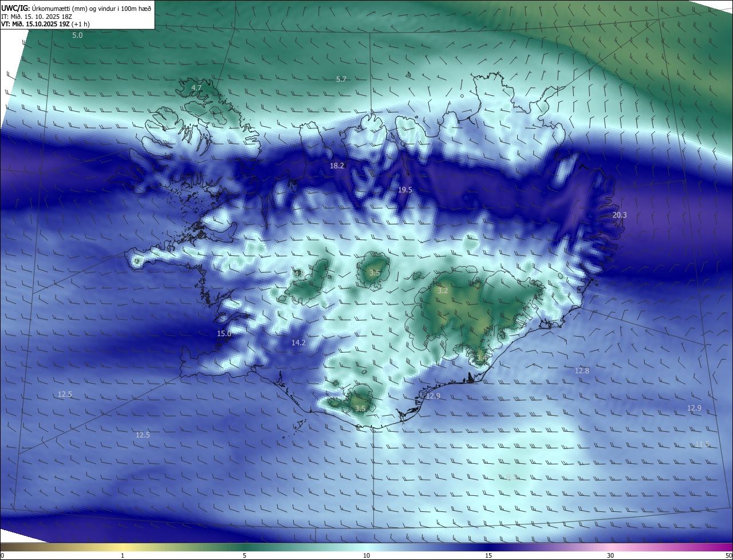The width and height of the screenshot is (733, 560).
Task: Click the 12.9 value just off the south coast
Action: click(433, 396)
